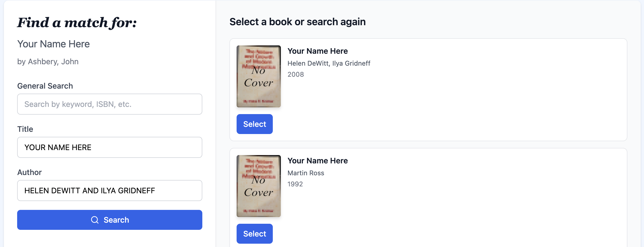Click the 'No Cover' thumbnail for the 1992 book

(258, 186)
